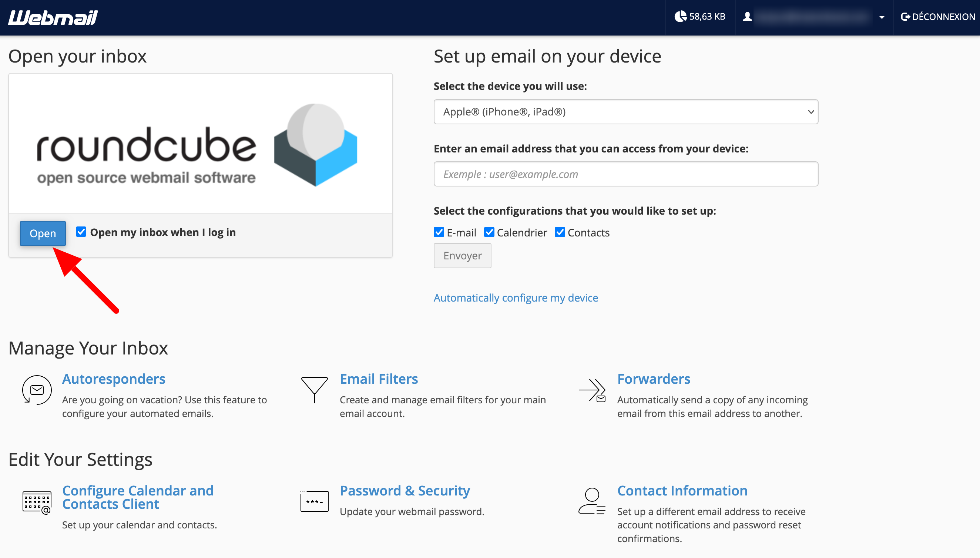This screenshot has width=980, height=558.
Task: Click the logout arrow icon beside DÉCONNEXION
Action: 905,17
